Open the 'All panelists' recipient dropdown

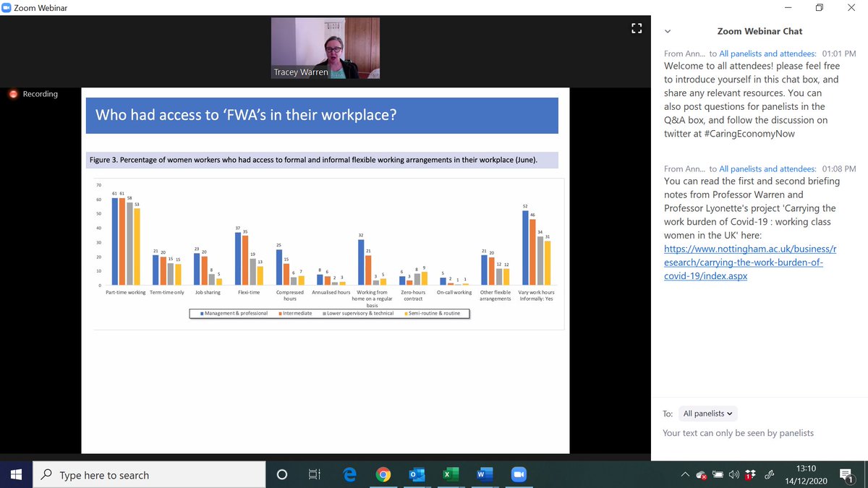(708, 414)
